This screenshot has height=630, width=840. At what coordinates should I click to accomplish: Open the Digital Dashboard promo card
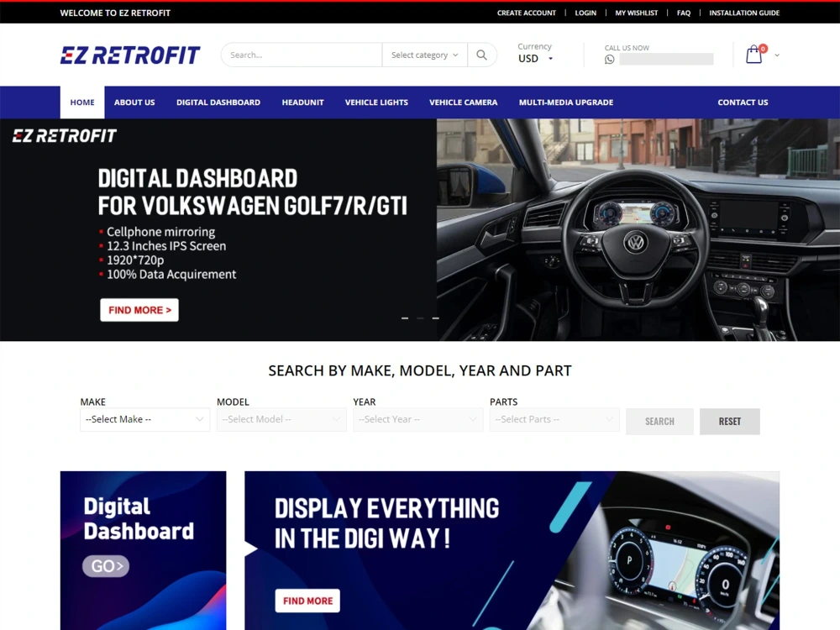[x=143, y=551]
